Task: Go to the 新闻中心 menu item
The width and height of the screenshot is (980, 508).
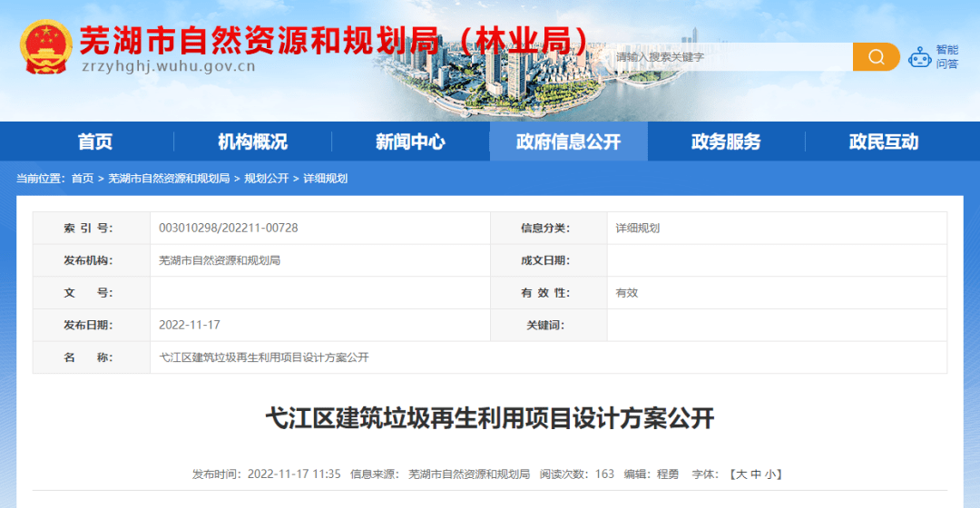Action: 410,142
